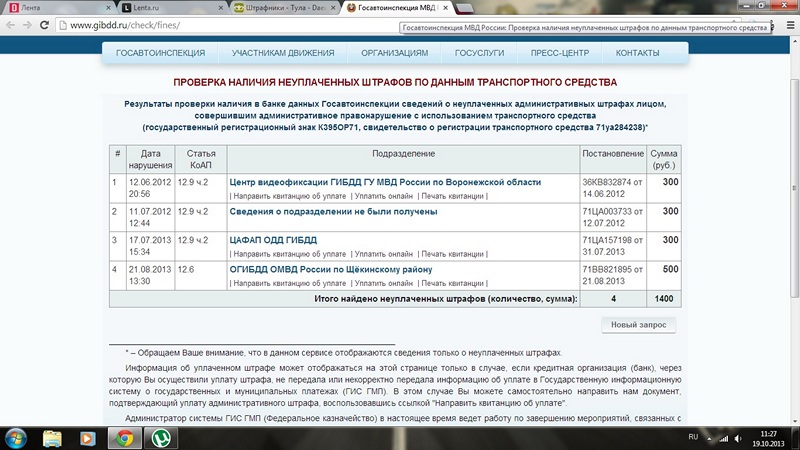
Task: Click the volume icon in system tray
Action: coord(740,438)
